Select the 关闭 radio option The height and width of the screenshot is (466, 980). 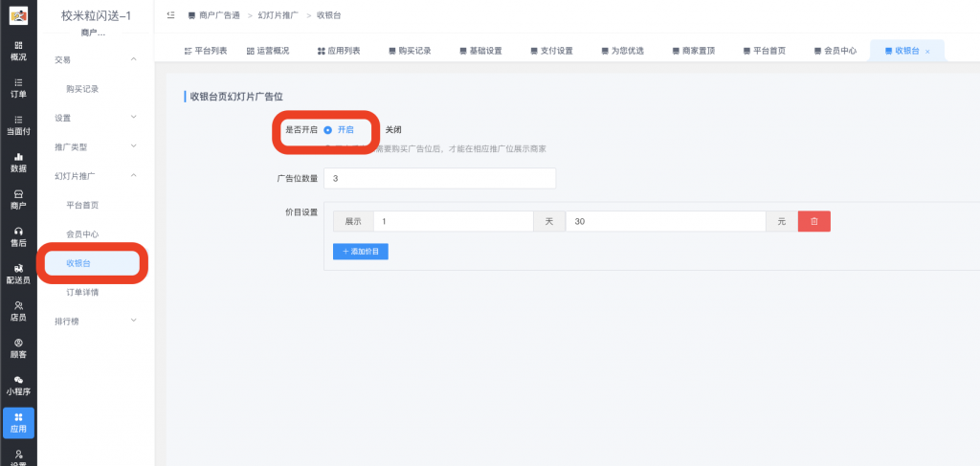392,130
